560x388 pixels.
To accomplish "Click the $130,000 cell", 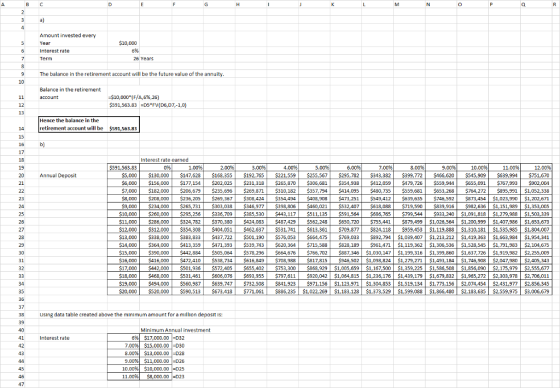I will click(155, 175).
